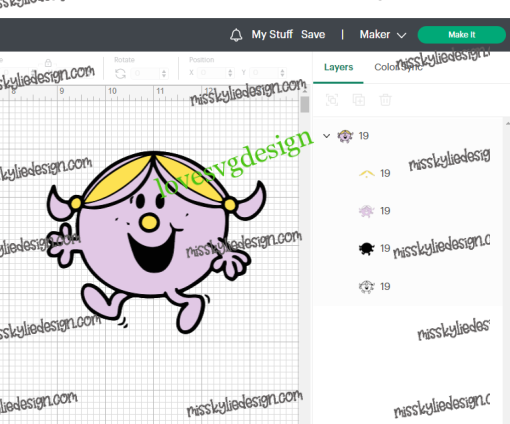Save the project
Screen dimensions: 510x424
click(x=313, y=34)
